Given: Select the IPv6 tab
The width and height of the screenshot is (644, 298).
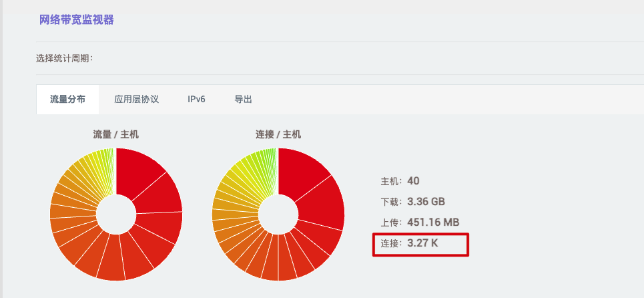Looking at the screenshot, I should click(x=196, y=100).
